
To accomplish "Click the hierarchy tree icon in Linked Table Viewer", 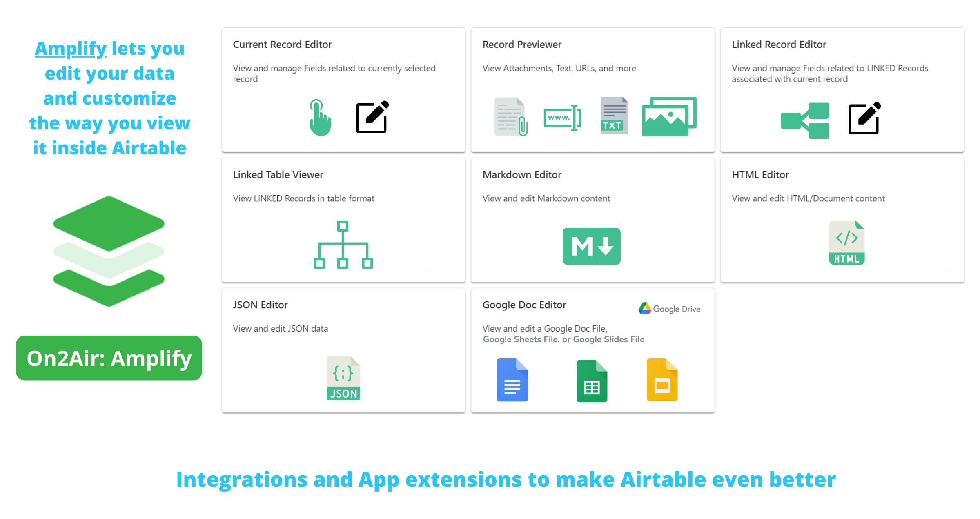I will pyautogui.click(x=343, y=245).
